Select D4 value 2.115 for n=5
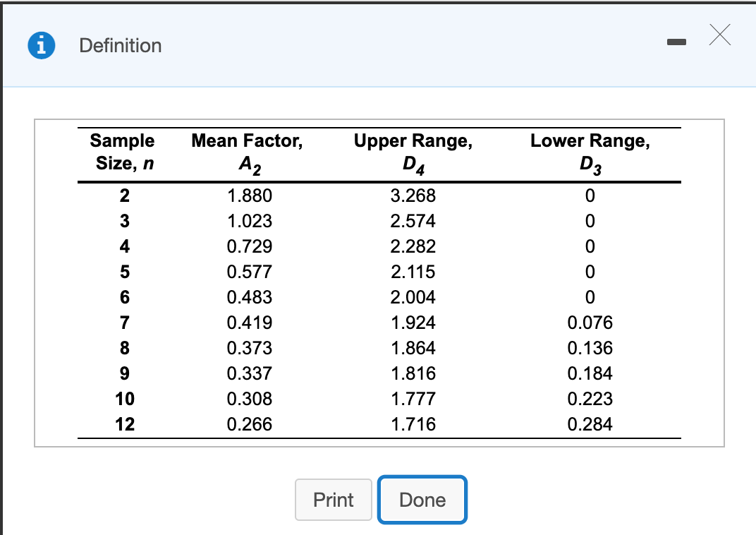This screenshot has height=535, width=756. point(413,272)
